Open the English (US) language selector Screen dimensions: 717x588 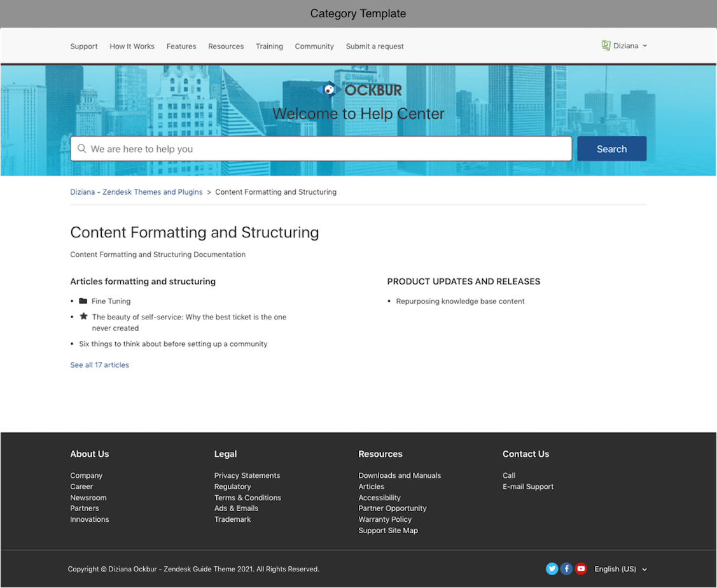[620, 569]
